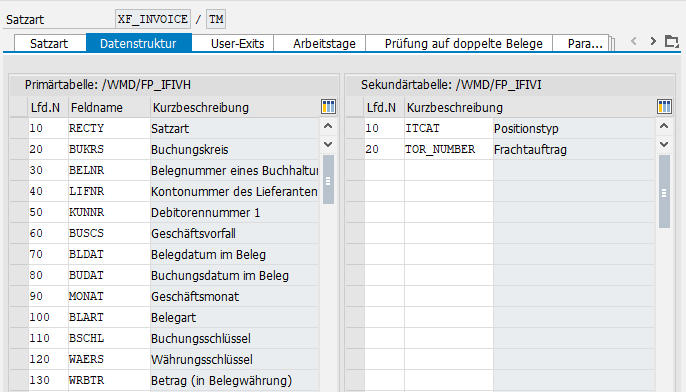Click the LIFNR field name cell

[x=108, y=191]
